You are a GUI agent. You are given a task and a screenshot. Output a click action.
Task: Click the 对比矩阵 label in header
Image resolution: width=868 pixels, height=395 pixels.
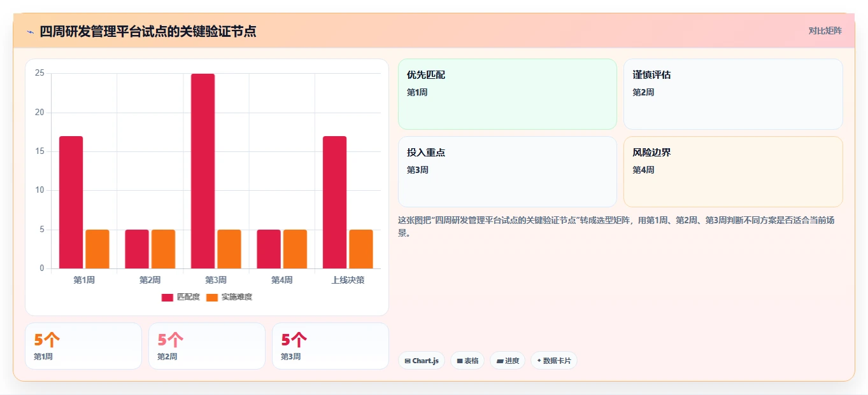point(825,31)
